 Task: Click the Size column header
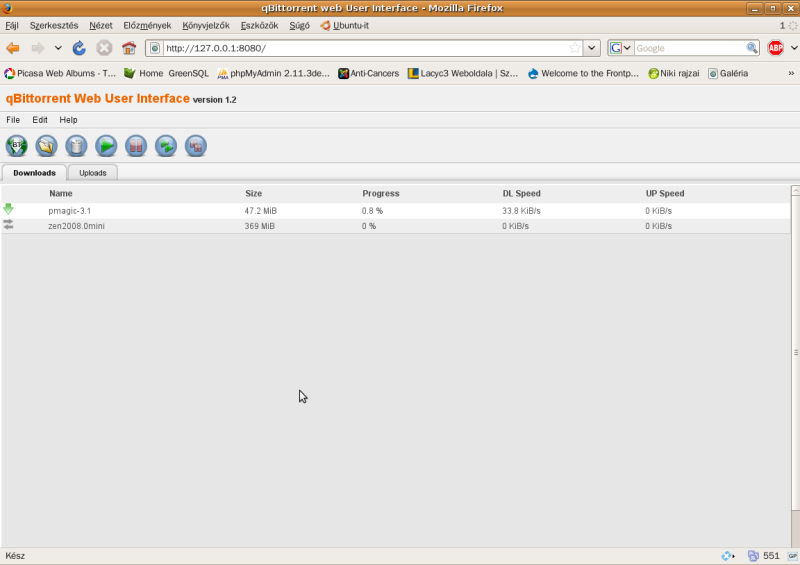click(x=254, y=193)
